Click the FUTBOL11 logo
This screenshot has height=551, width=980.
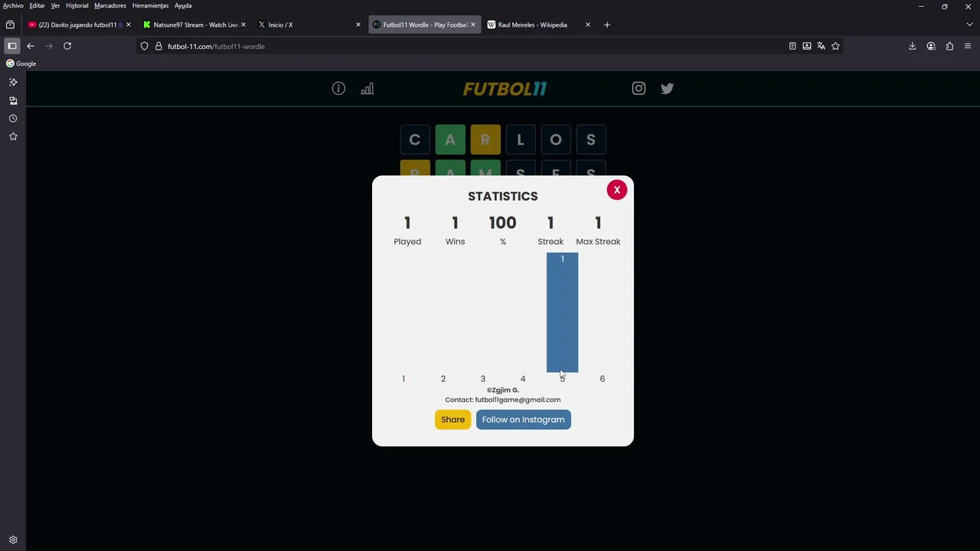[x=505, y=89]
